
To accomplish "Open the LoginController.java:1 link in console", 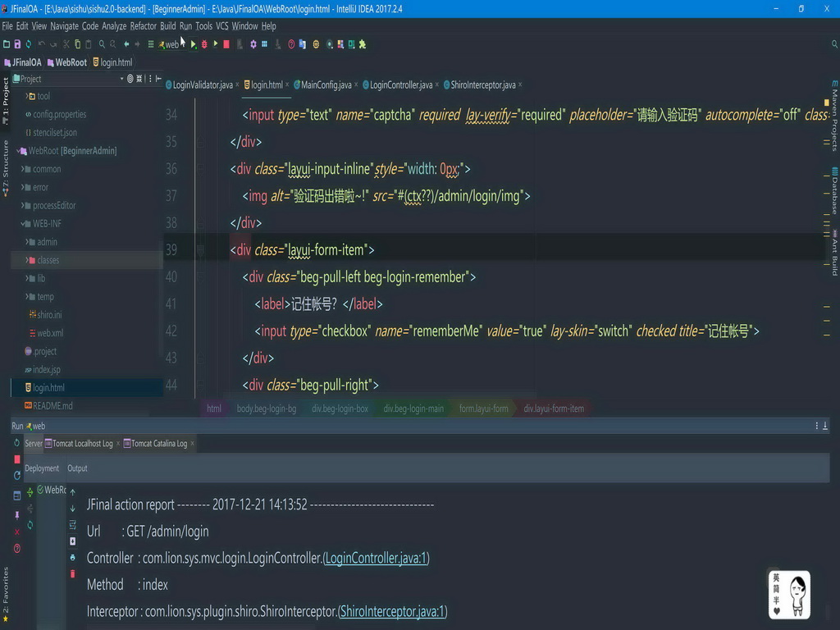I will point(376,558).
